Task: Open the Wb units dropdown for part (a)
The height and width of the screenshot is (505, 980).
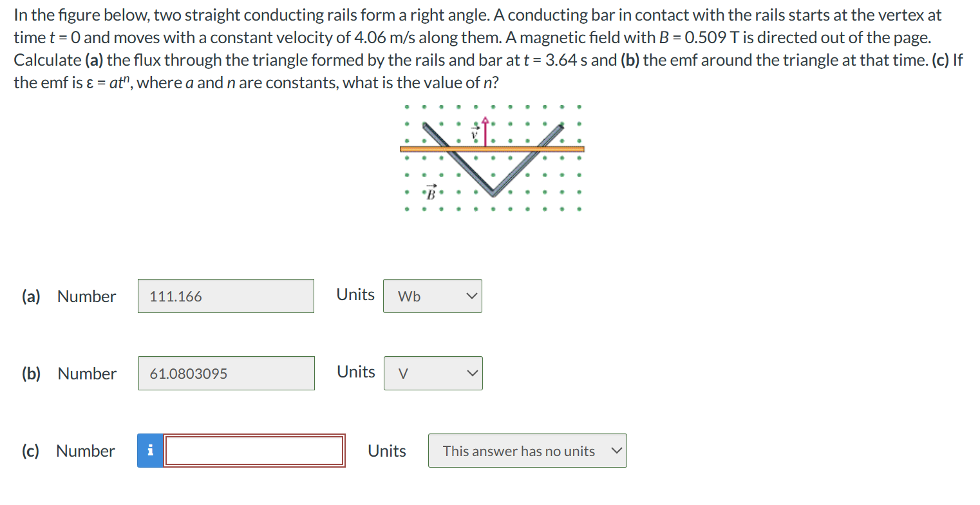Action: click(x=432, y=296)
